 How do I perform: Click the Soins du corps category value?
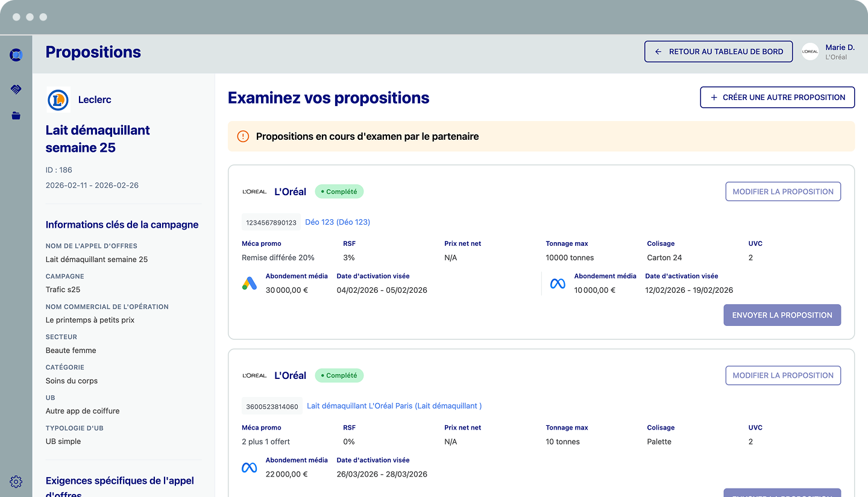pos(72,381)
